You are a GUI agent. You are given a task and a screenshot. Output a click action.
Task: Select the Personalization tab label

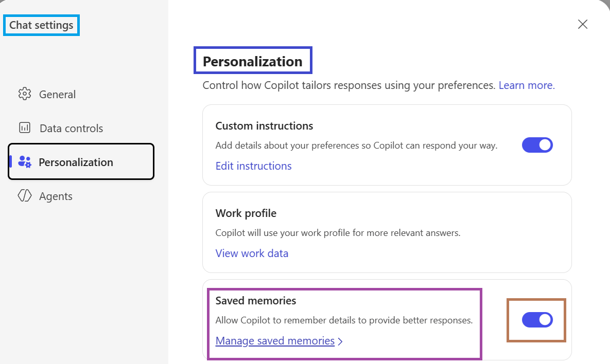point(76,162)
